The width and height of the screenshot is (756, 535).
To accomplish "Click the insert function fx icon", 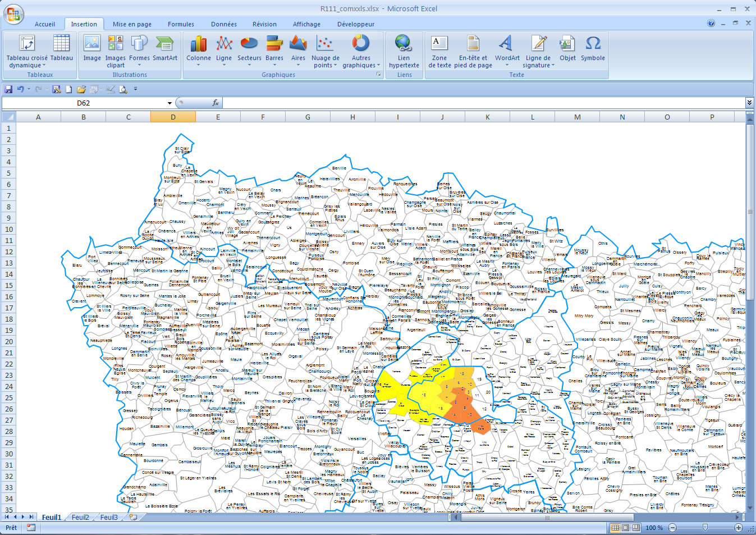I will [x=215, y=103].
